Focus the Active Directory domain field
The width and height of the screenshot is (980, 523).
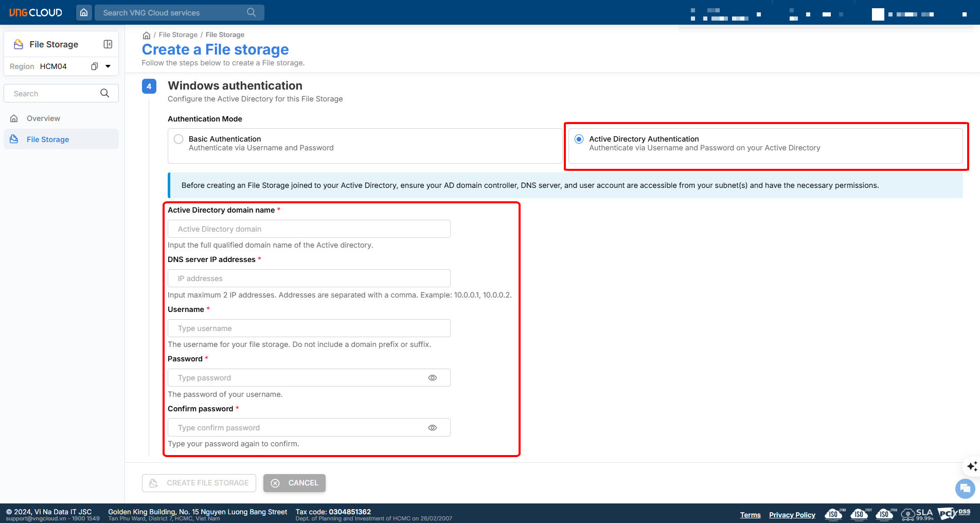tap(309, 229)
